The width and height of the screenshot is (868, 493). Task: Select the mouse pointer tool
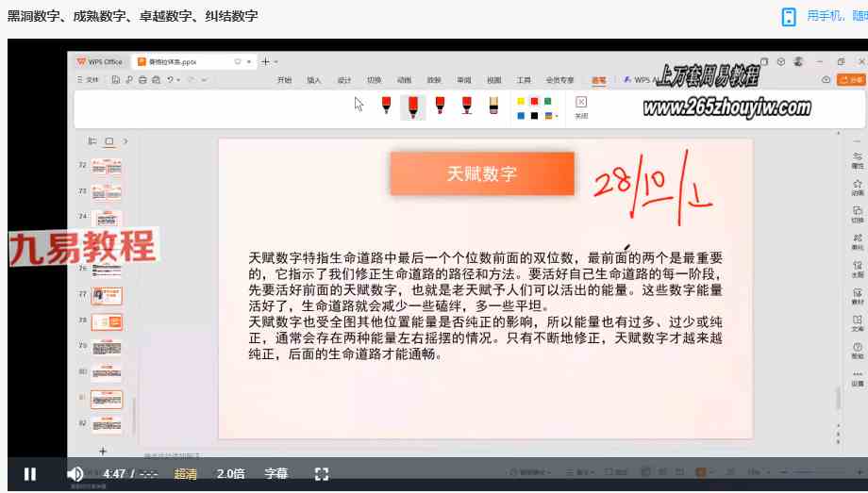tap(359, 104)
